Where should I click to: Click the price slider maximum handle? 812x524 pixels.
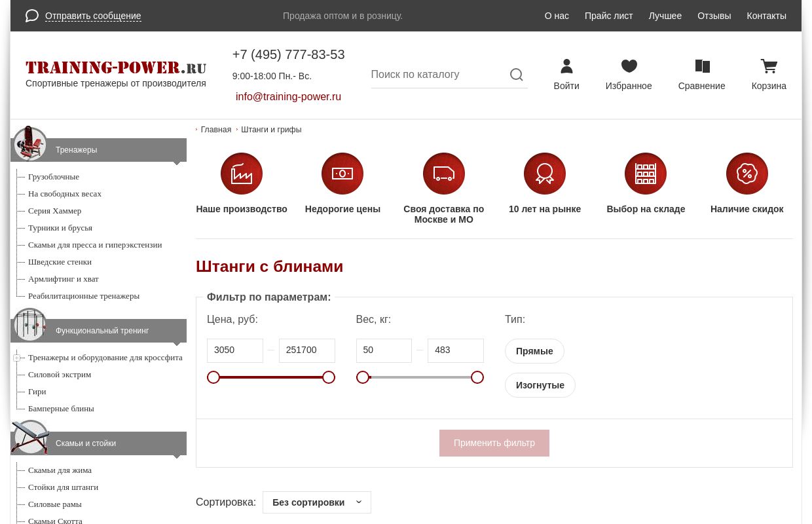(329, 377)
